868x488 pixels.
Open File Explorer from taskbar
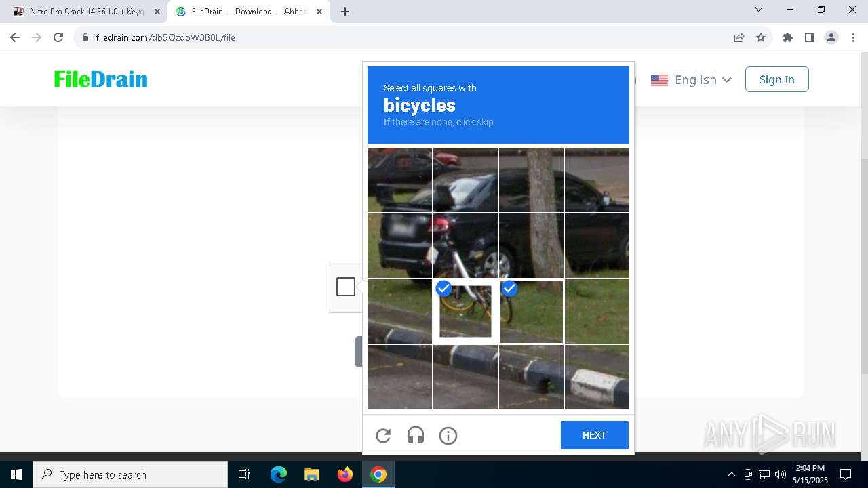(x=311, y=474)
